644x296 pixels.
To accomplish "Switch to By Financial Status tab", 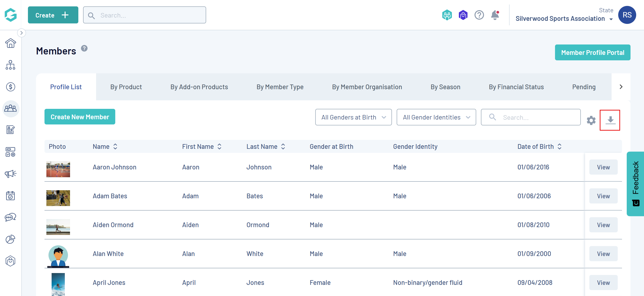I will pos(516,87).
